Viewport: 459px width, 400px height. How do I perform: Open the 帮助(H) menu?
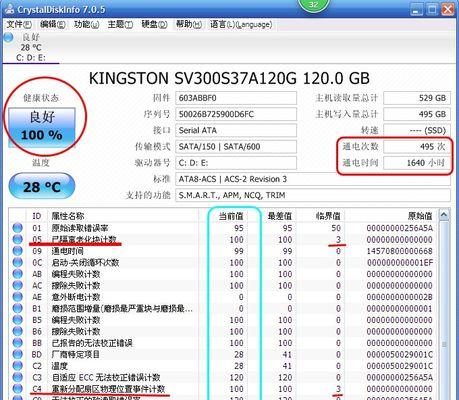tap(189, 24)
